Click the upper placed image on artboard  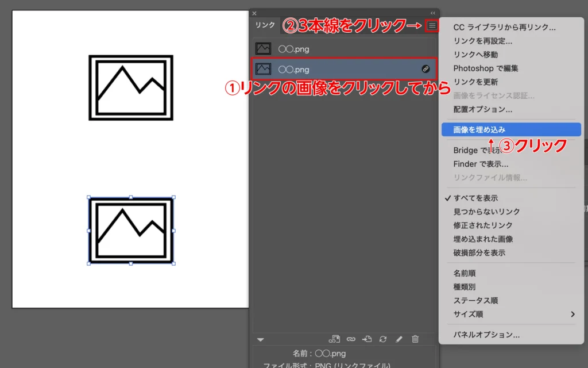pos(131,87)
